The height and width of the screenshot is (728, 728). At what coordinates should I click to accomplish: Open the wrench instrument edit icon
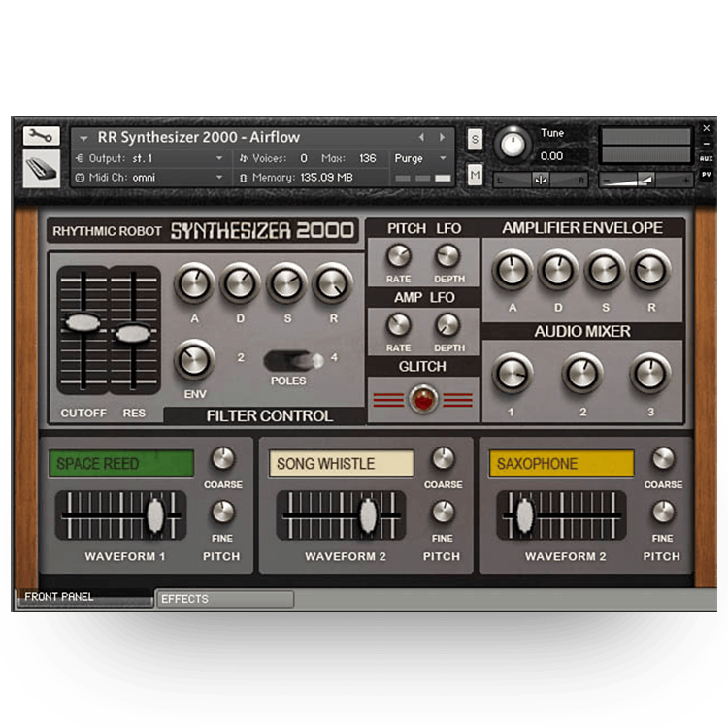(x=42, y=136)
